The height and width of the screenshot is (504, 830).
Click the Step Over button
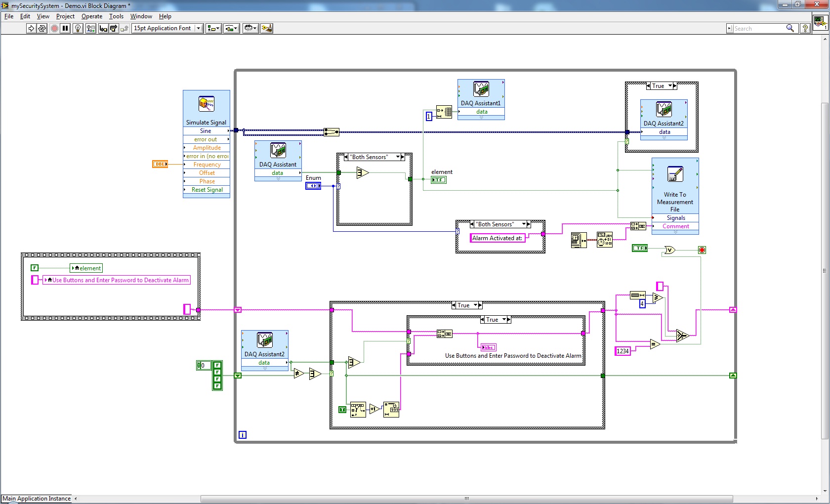pyautogui.click(x=114, y=28)
